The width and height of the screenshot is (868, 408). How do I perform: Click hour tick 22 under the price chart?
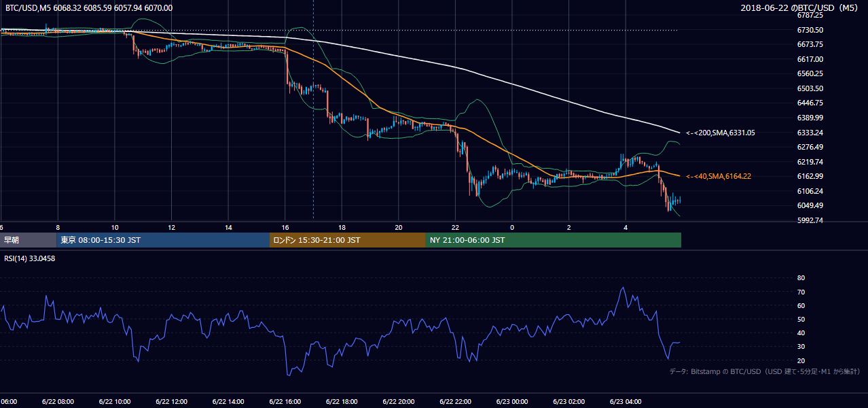click(455, 227)
